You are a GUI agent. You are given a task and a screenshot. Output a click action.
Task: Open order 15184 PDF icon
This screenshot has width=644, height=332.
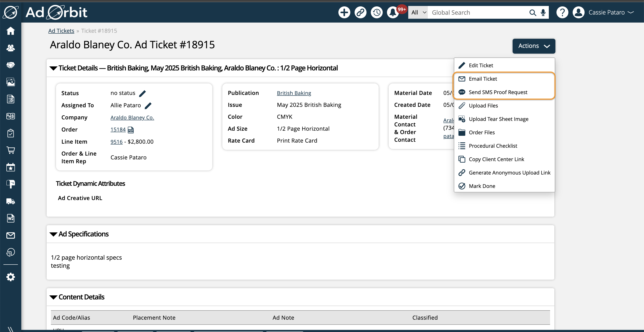(x=131, y=130)
